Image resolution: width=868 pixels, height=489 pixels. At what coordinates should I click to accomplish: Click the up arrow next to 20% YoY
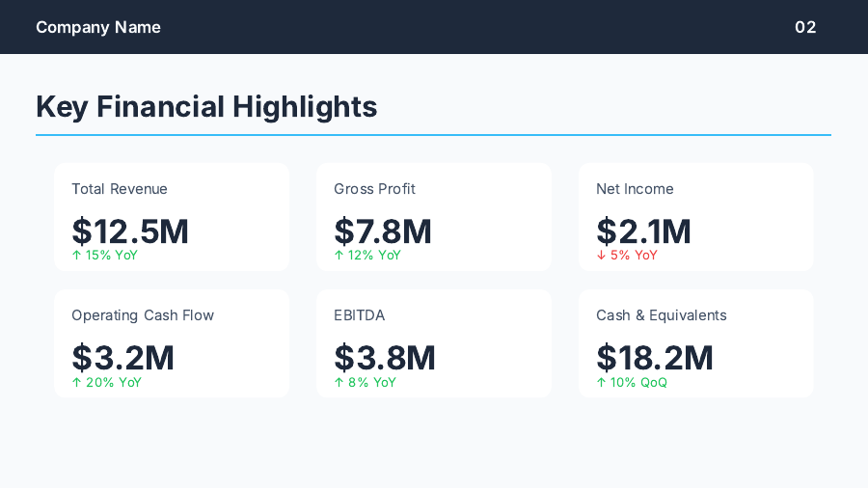(x=76, y=383)
